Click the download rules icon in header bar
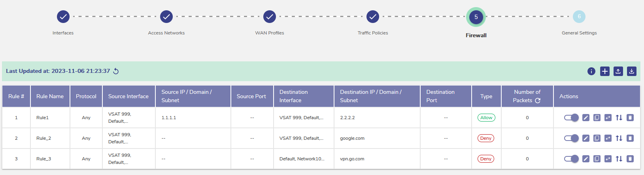The height and width of the screenshot is (175, 644). [x=631, y=71]
